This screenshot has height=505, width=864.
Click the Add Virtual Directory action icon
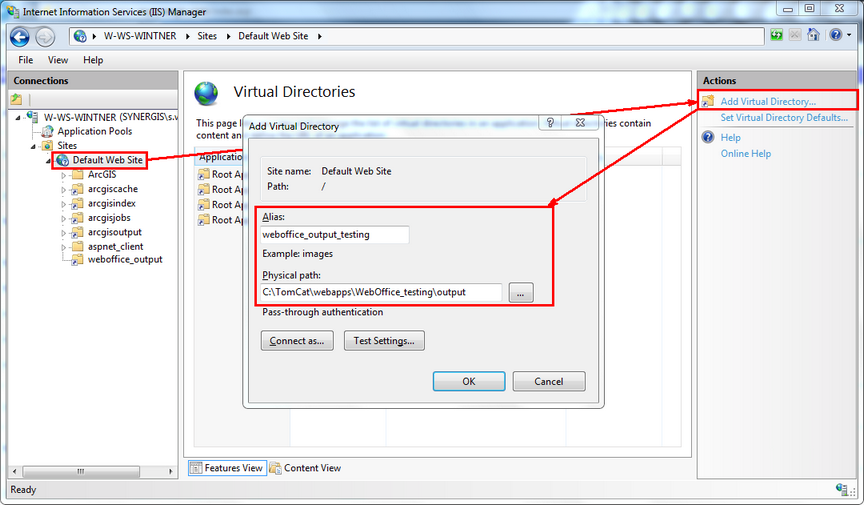click(708, 101)
